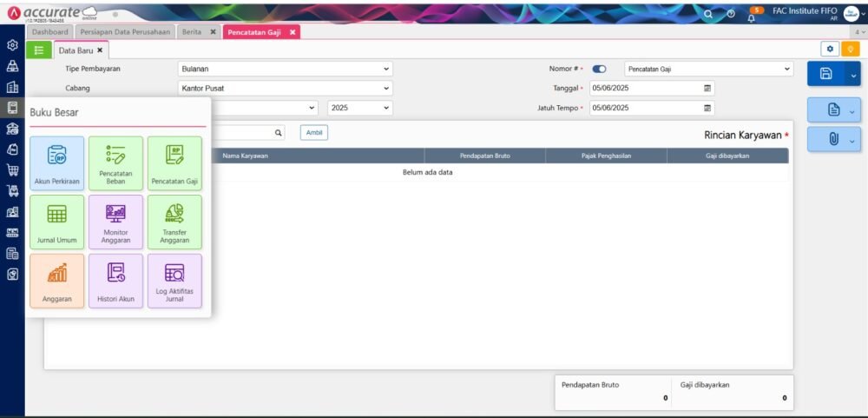Open the Tanggal calendar picker
Screen dimensions: 868x418
point(707,89)
